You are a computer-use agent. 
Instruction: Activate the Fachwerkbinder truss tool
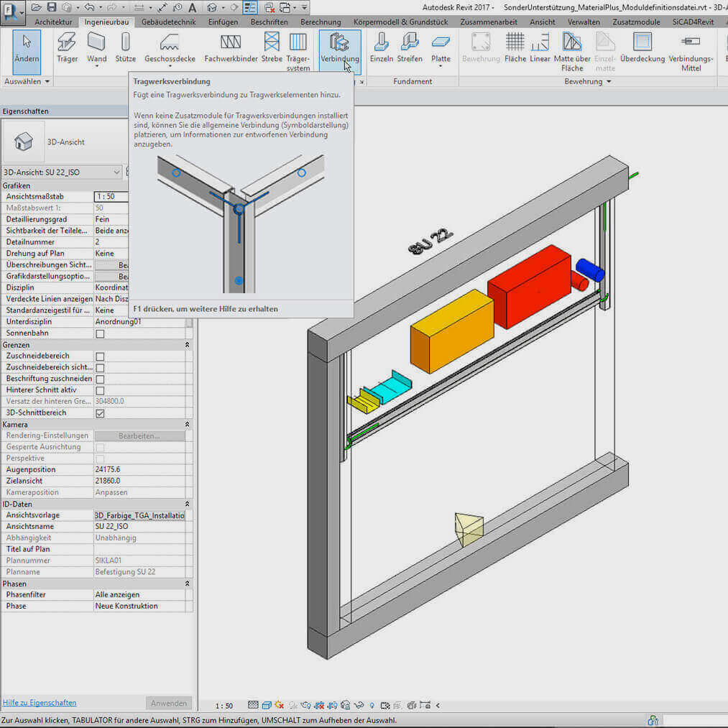231,47
